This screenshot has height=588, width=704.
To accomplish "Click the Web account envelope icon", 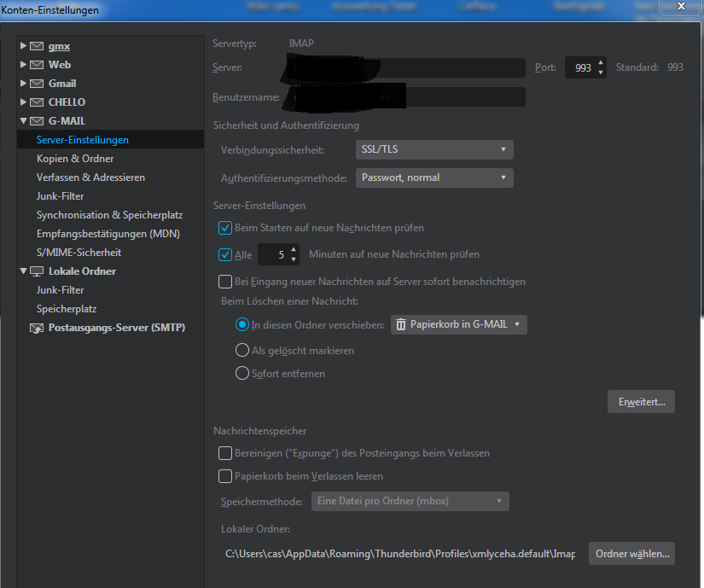I will tap(37, 65).
